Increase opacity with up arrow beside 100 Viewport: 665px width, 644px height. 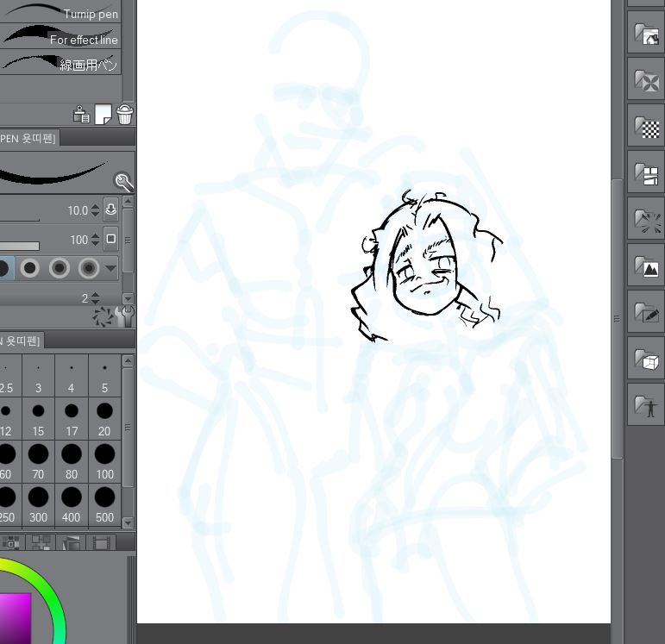[96, 236]
